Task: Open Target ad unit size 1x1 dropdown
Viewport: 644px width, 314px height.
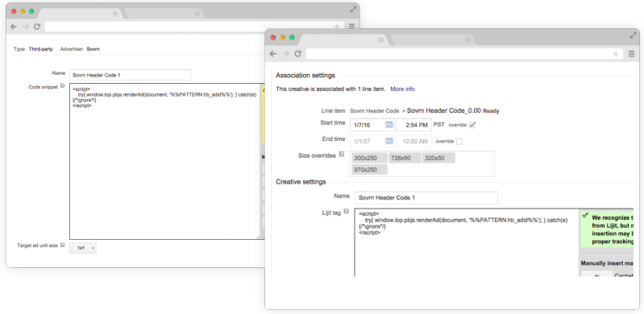Action: click(x=83, y=248)
